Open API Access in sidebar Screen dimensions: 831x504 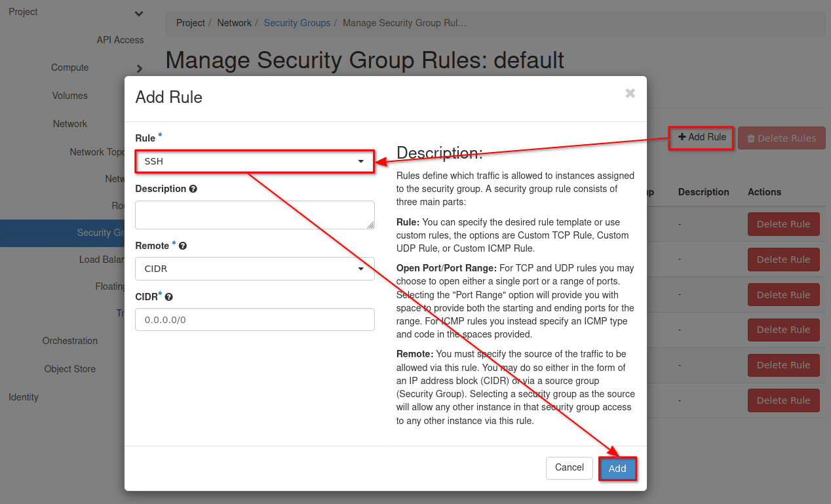[120, 40]
